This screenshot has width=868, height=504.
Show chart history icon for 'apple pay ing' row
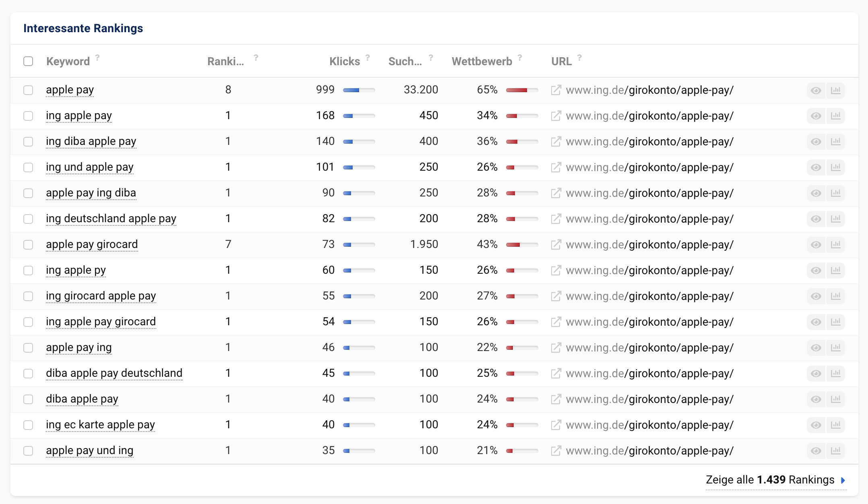[x=836, y=348]
